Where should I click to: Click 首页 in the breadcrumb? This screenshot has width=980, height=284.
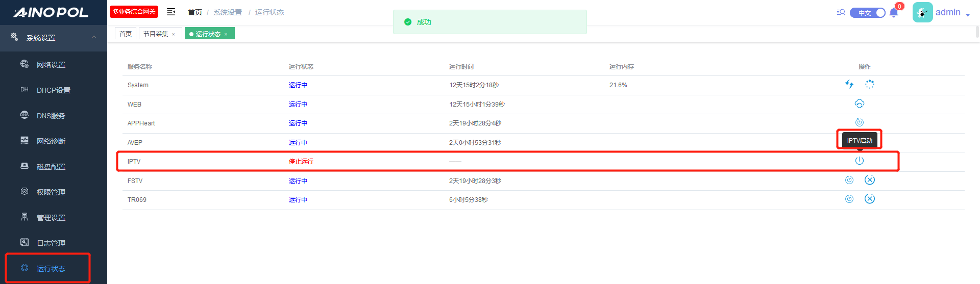pyautogui.click(x=194, y=12)
